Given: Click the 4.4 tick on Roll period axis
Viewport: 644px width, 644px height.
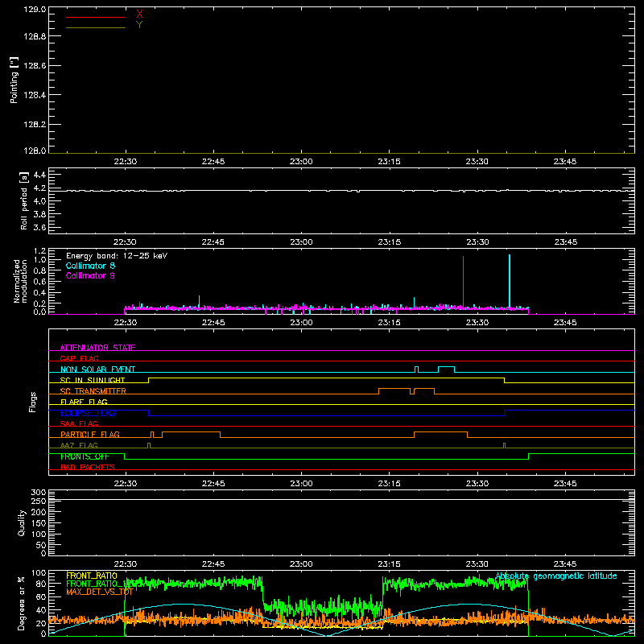Looking at the screenshot, I should 39,175.
